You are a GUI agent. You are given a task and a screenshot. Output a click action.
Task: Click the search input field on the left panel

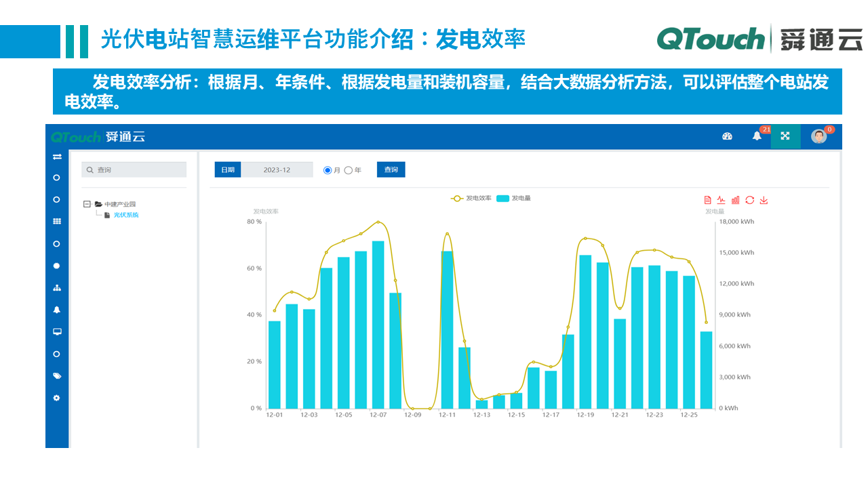click(x=134, y=169)
